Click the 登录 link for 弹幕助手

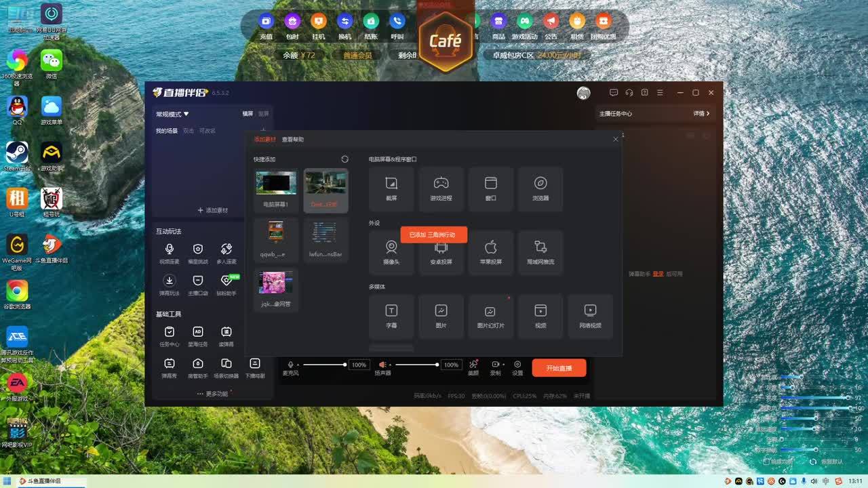[658, 274]
